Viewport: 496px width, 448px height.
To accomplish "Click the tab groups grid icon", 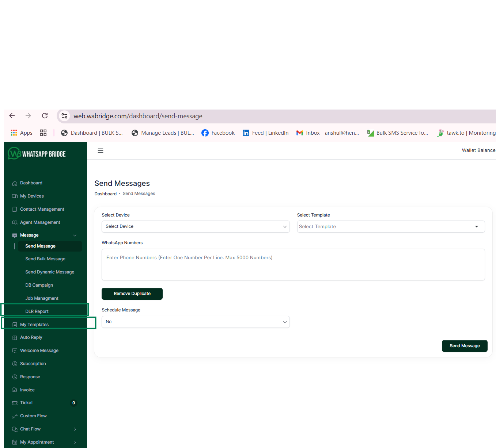I will click(x=43, y=133).
